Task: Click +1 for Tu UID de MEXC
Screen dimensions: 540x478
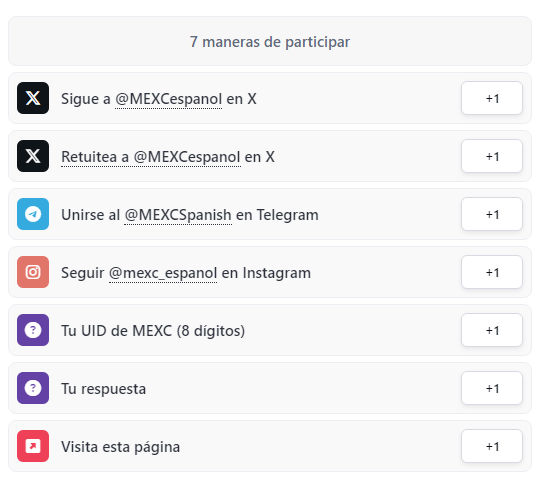Action: coord(492,330)
